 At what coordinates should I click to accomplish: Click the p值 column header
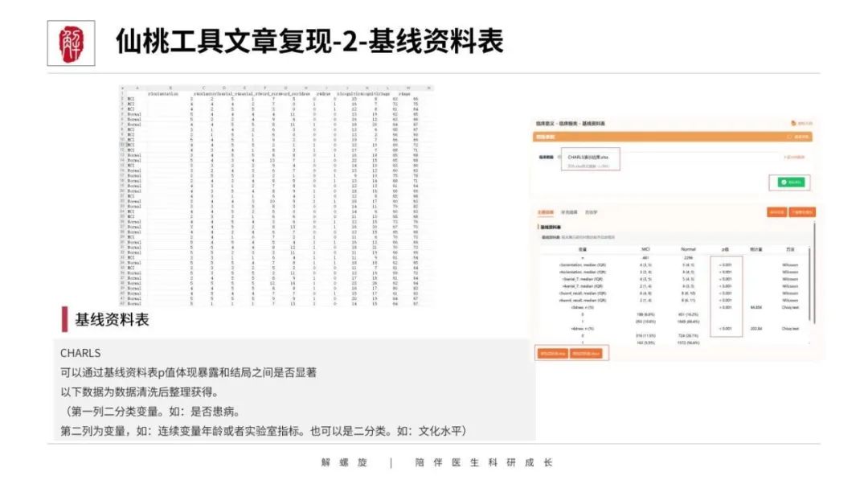(x=725, y=250)
